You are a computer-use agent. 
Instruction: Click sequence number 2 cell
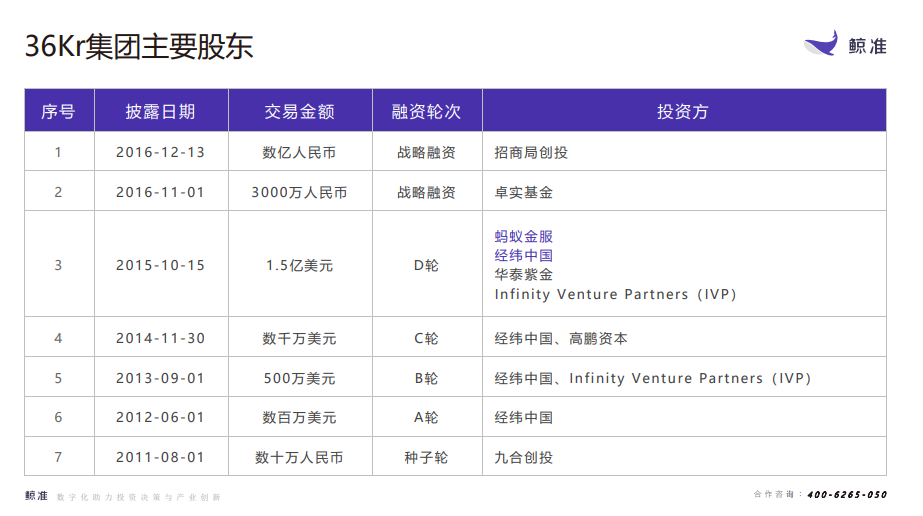point(58,192)
